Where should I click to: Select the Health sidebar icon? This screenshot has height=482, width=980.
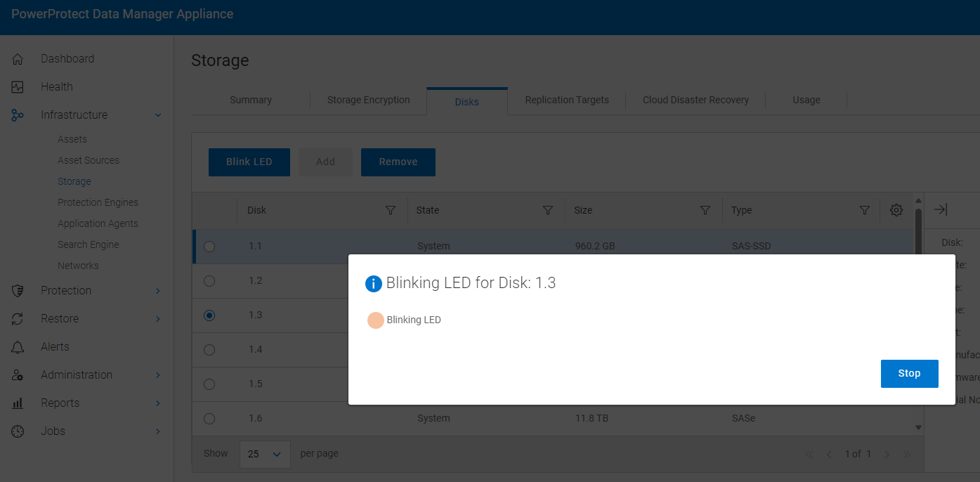[x=18, y=86]
